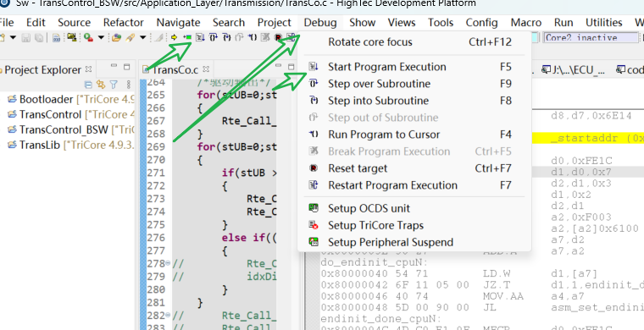Image resolution: width=644 pixels, height=330 pixels.
Task: Select the TransControl_BSW project
Action: (70, 129)
